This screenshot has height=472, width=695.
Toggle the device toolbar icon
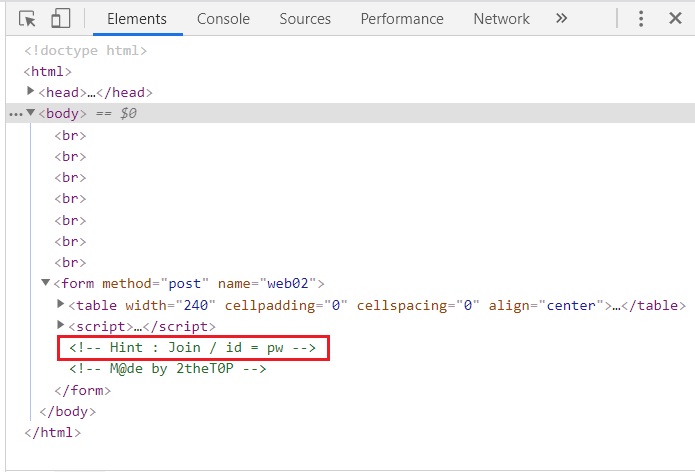pos(61,19)
